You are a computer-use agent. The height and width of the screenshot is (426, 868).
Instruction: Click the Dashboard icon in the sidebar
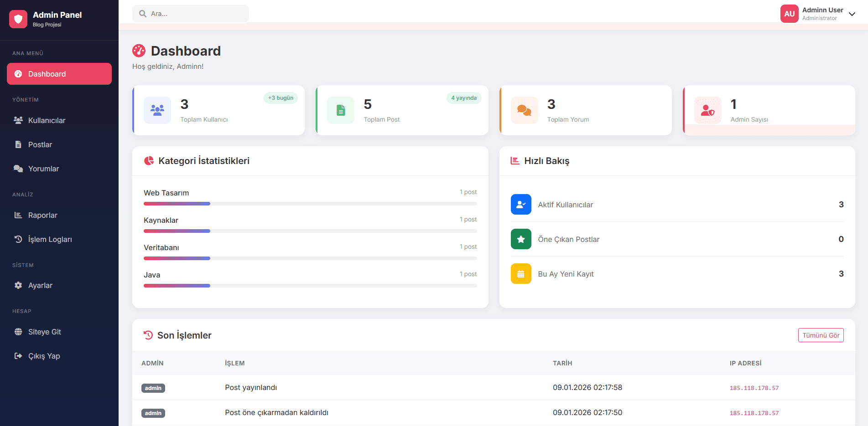pyautogui.click(x=18, y=73)
